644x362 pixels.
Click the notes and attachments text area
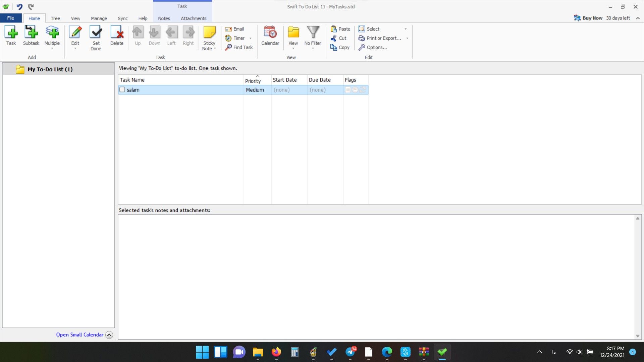pos(376,277)
